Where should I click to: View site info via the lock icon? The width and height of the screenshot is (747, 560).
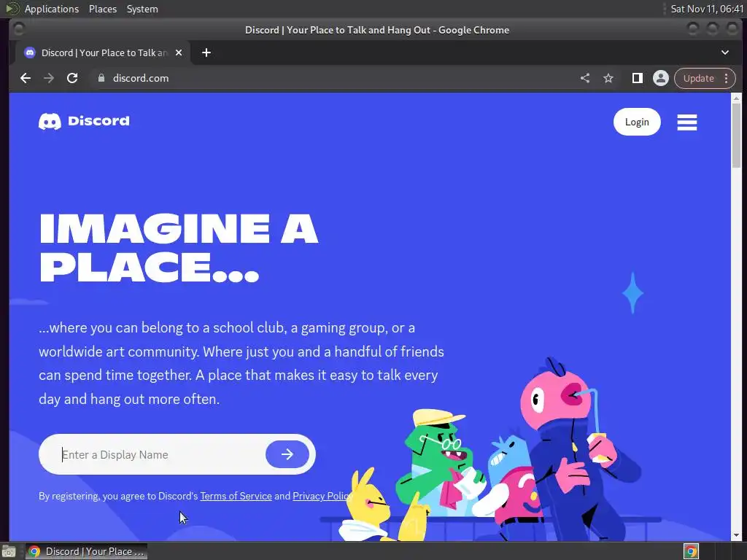click(101, 78)
